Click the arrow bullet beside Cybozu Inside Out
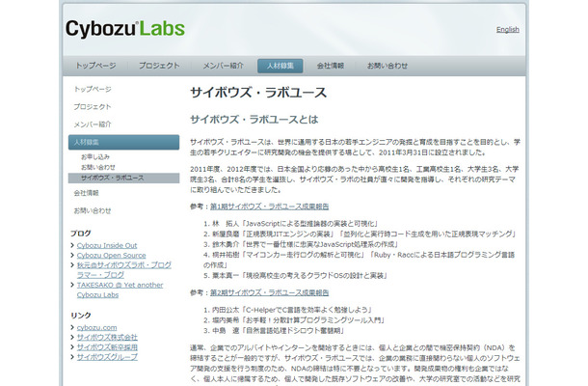 (72, 245)
